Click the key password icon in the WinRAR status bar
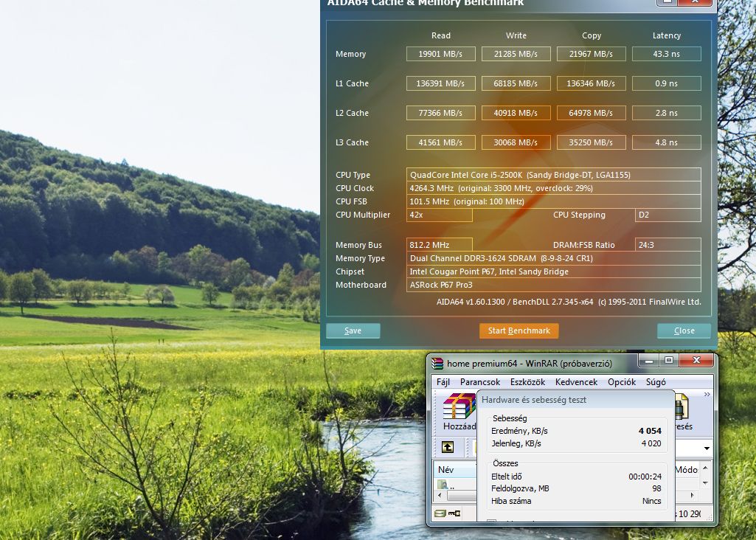The width and height of the screenshot is (756, 540). pos(454,513)
